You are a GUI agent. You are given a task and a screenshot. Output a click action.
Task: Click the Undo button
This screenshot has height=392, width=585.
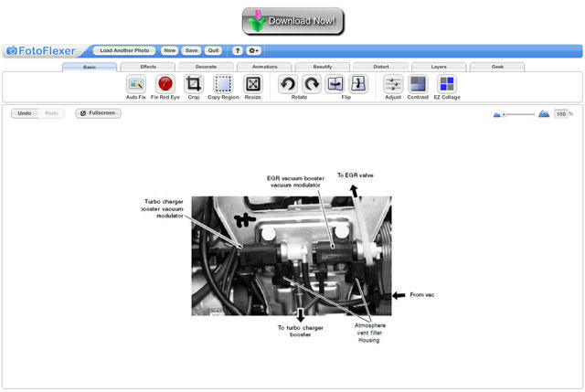pyautogui.click(x=25, y=113)
